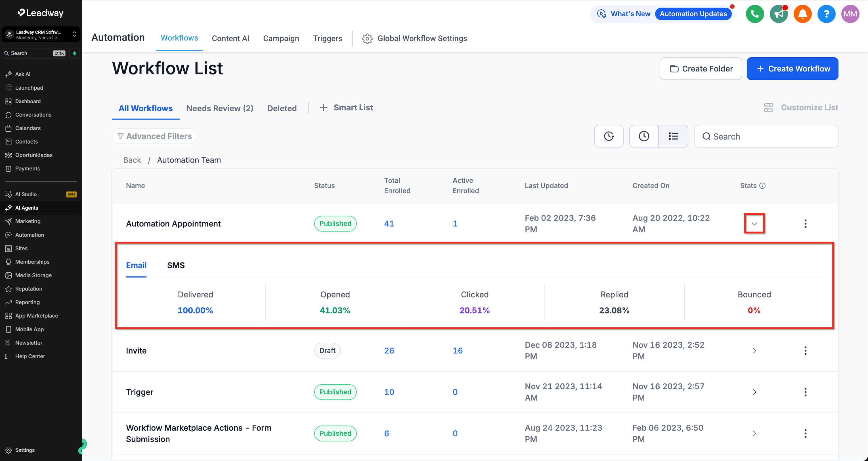
Task: Open the Leadway CRM account switcher dropdown
Action: (41, 34)
